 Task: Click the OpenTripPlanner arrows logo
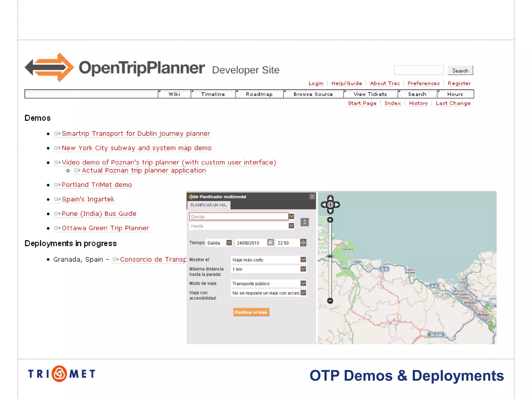49,67
